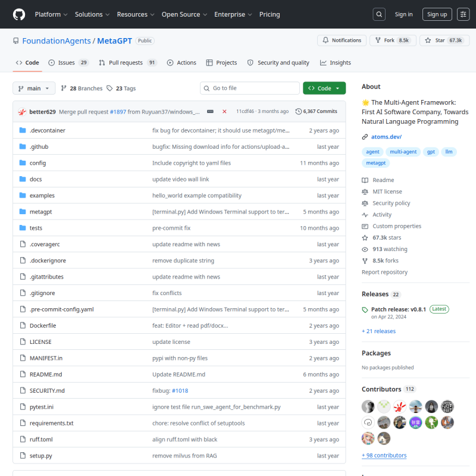Expand the Resources menu
Image resolution: width=476 pixels, height=476 pixels.
coord(136,14)
